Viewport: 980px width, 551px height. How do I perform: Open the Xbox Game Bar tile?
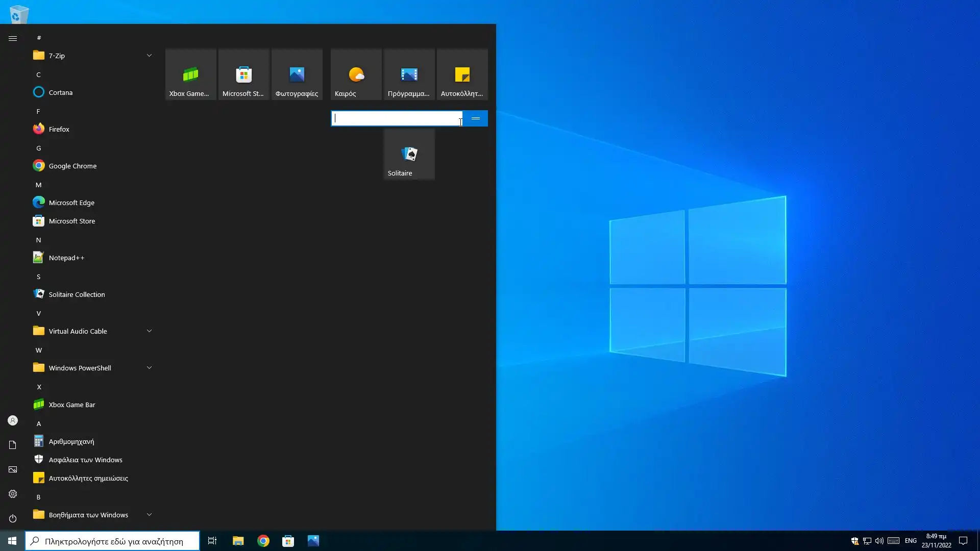pyautogui.click(x=190, y=74)
